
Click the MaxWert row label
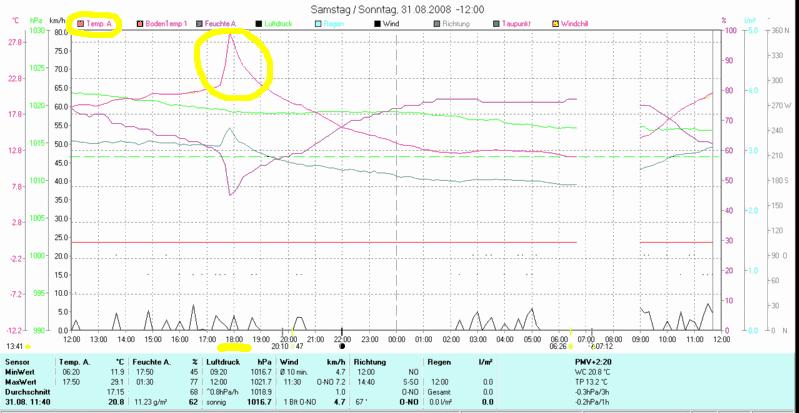[20, 380]
